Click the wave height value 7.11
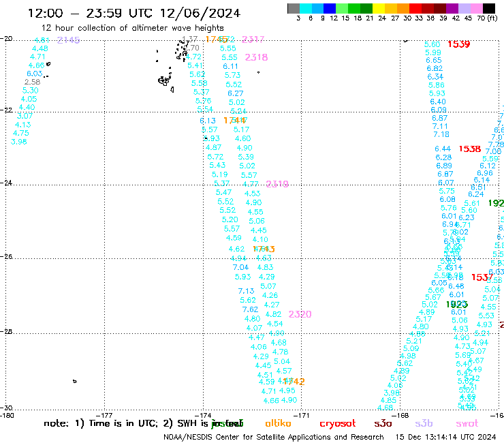The image size is (504, 443). 440,126
